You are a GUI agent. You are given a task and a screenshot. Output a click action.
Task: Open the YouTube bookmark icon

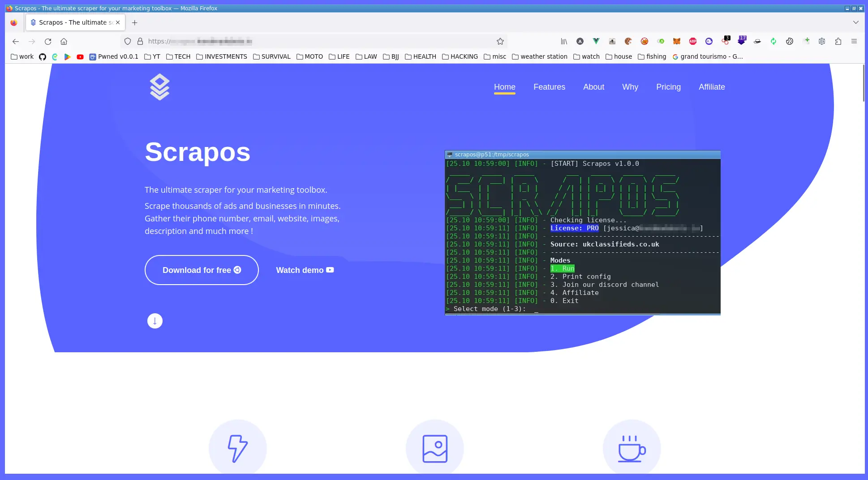coord(80,56)
